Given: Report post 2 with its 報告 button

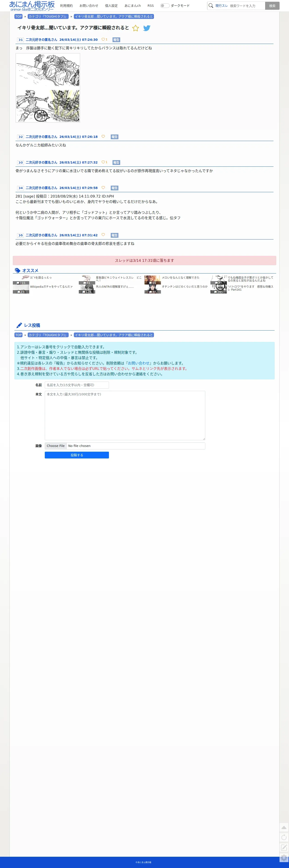Looking at the screenshot, I should [x=115, y=137].
